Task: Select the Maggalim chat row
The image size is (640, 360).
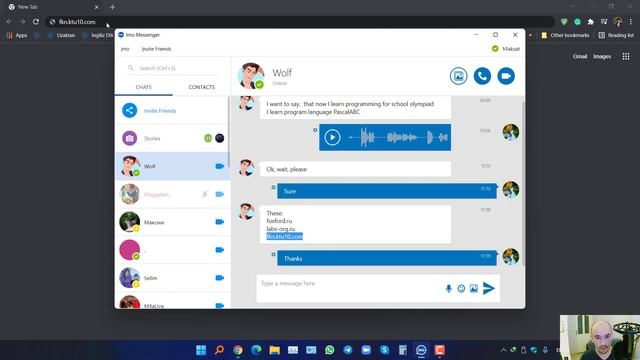Action: 172,194
